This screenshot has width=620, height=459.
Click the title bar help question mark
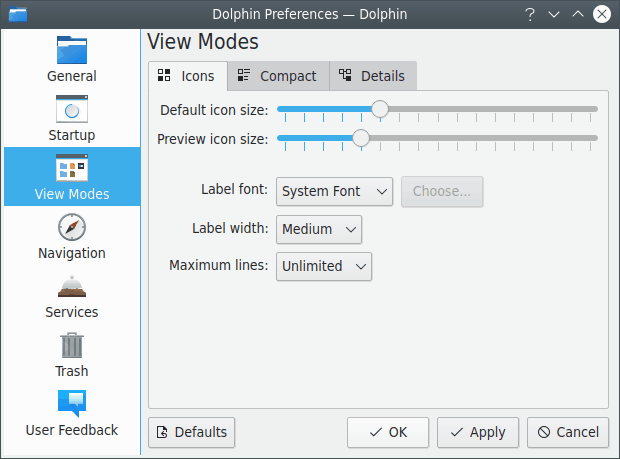[530, 14]
